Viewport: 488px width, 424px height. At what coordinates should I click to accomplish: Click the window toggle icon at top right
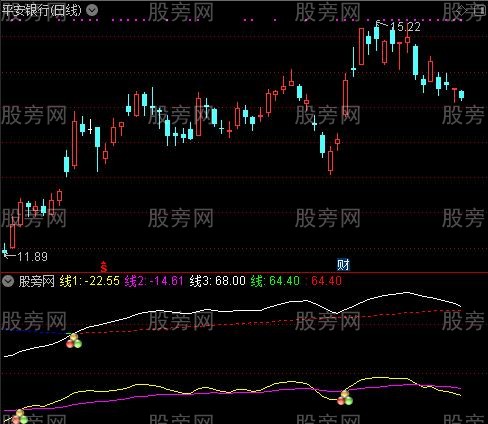pyautogui.click(x=479, y=10)
